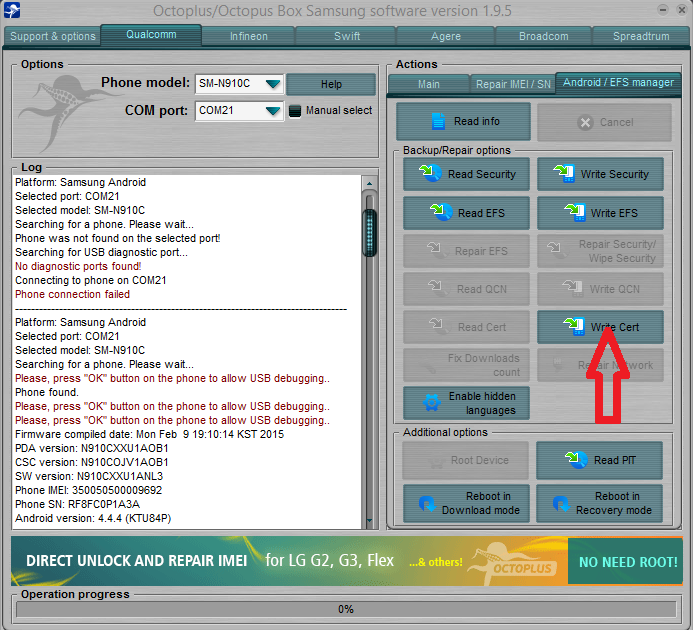Expand the COM port dropdown arrow
693x630 pixels.
[x=273, y=111]
